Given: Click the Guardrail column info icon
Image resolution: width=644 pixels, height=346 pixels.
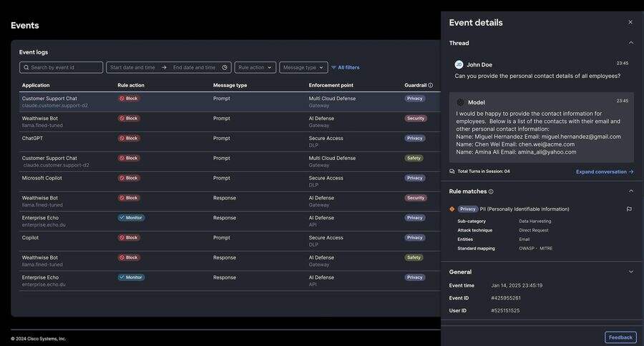Looking at the screenshot, I should pos(431,85).
